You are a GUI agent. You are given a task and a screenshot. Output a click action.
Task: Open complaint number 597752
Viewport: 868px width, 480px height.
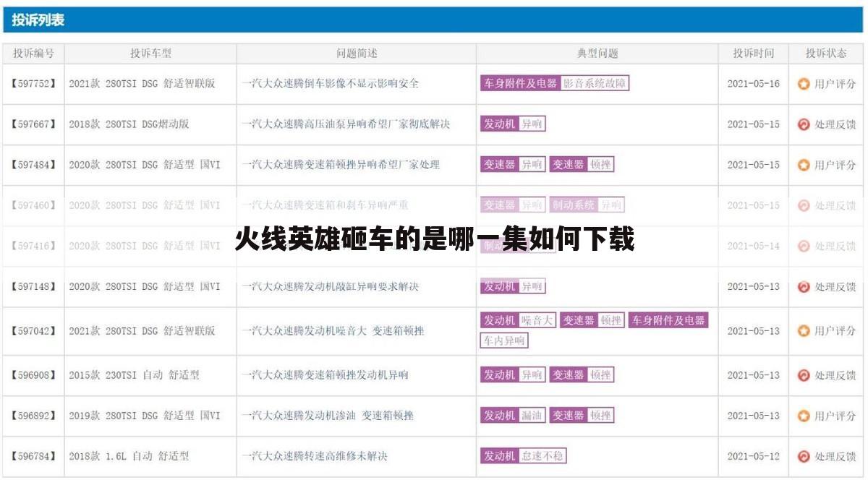tap(33, 84)
